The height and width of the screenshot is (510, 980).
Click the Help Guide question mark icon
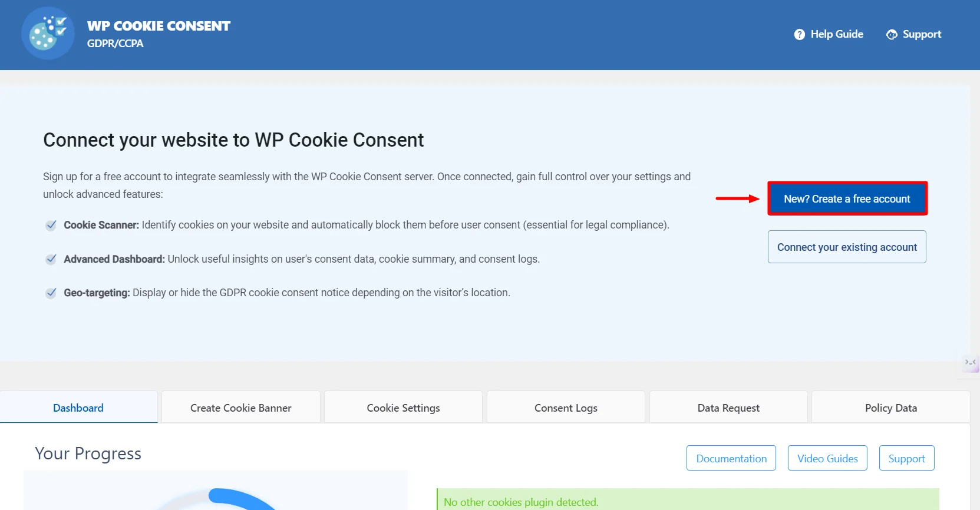pyautogui.click(x=799, y=35)
